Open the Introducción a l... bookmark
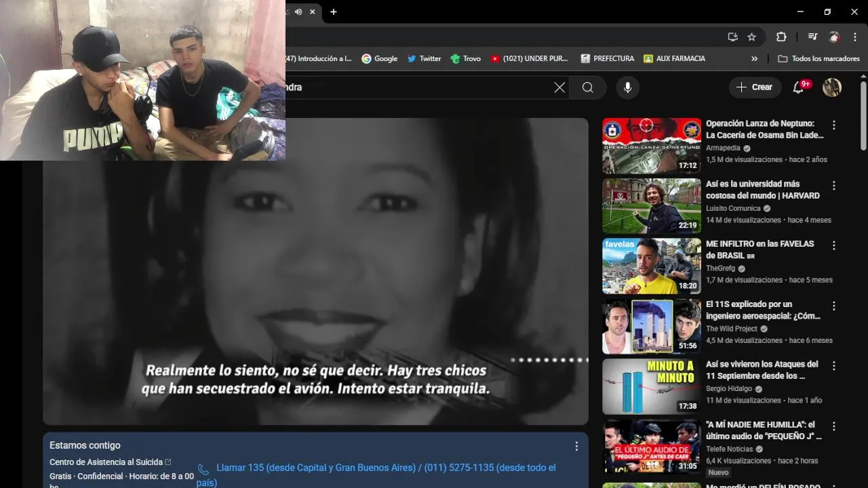 point(319,59)
